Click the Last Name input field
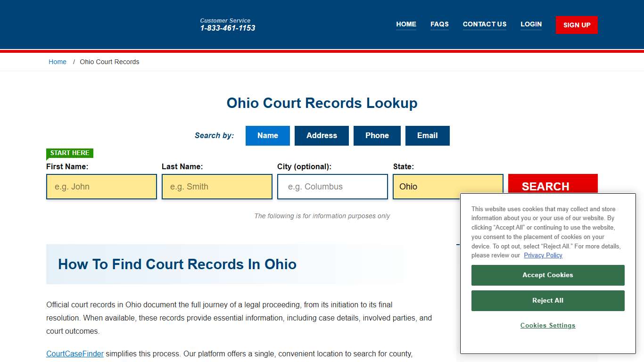 point(216,186)
